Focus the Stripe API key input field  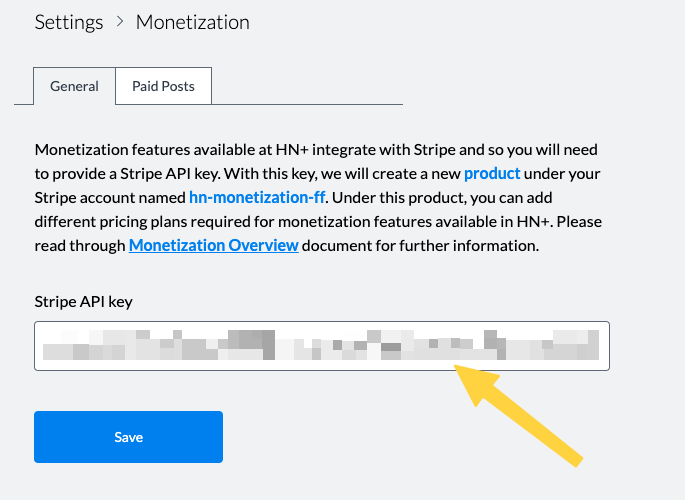pos(322,346)
